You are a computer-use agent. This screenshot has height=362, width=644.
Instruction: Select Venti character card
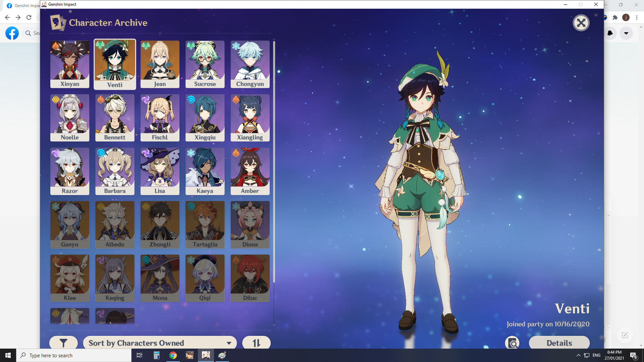click(x=115, y=64)
